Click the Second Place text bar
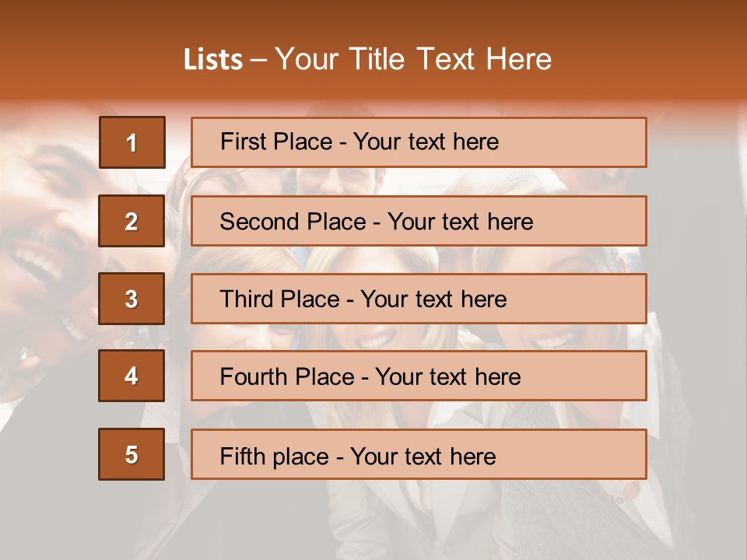 coord(419,221)
